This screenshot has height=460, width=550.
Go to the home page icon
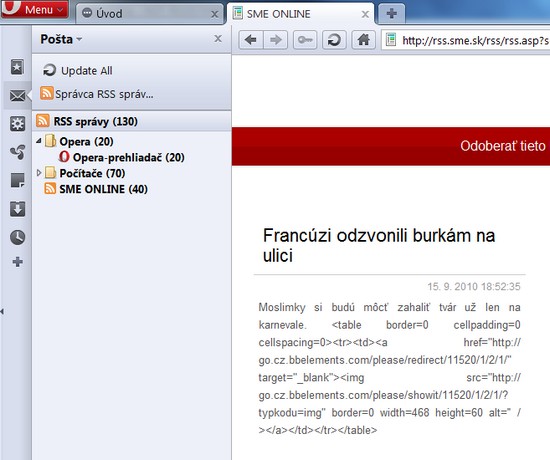363,40
